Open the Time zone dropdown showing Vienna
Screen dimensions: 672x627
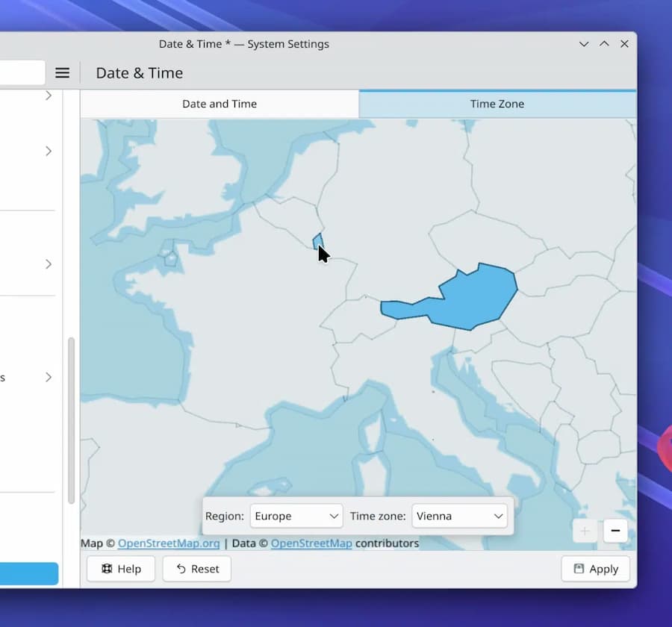[459, 516]
